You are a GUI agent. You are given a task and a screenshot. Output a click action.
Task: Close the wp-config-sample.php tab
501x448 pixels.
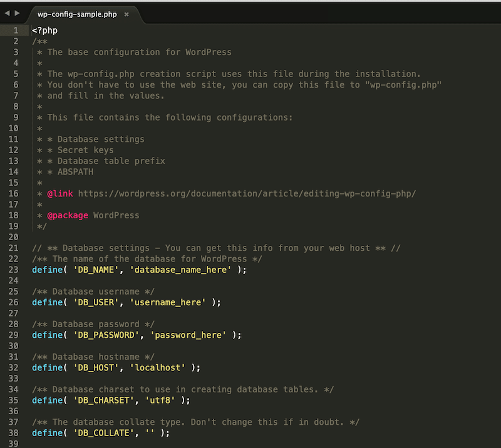[127, 14]
